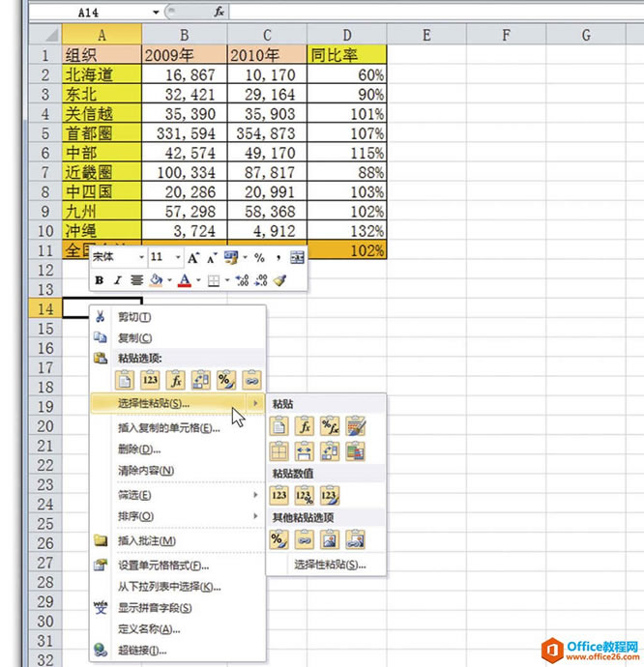Choose Paste Link icon in paste options row
The width and height of the screenshot is (644, 667).
252,380
